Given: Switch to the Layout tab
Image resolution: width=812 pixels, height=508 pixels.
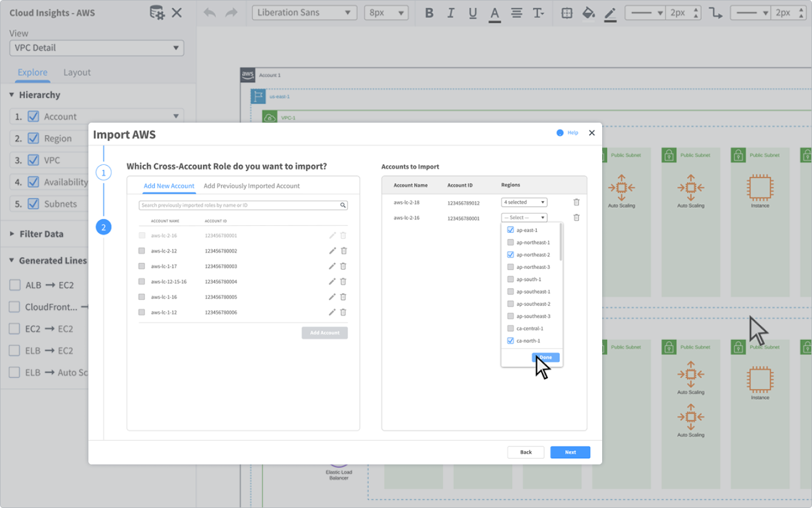Looking at the screenshot, I should coord(77,72).
